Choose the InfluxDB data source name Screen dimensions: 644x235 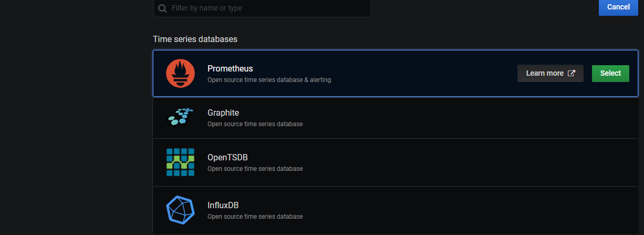(x=223, y=205)
